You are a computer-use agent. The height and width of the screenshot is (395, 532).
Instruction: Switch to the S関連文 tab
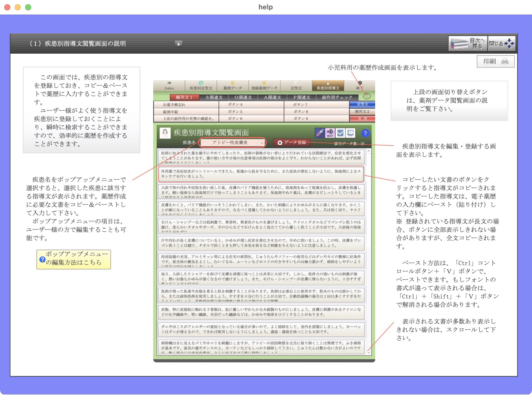(214, 97)
